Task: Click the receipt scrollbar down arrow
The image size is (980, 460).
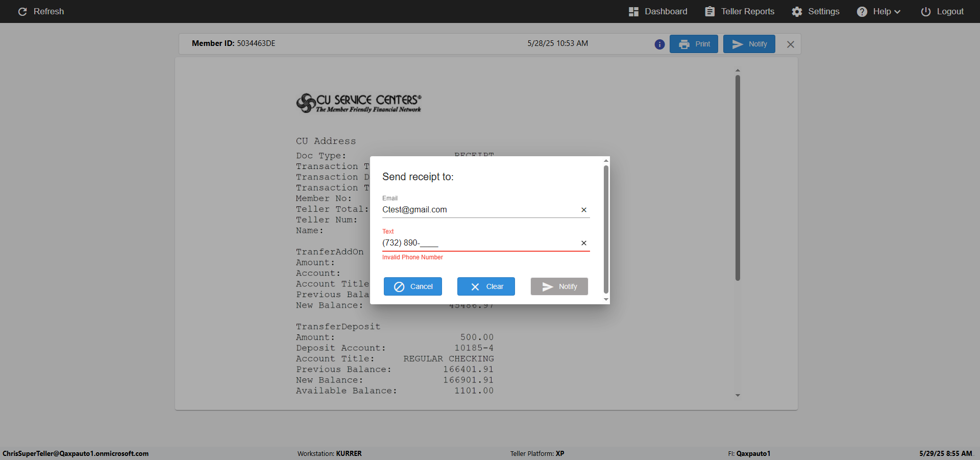Action: (x=738, y=395)
